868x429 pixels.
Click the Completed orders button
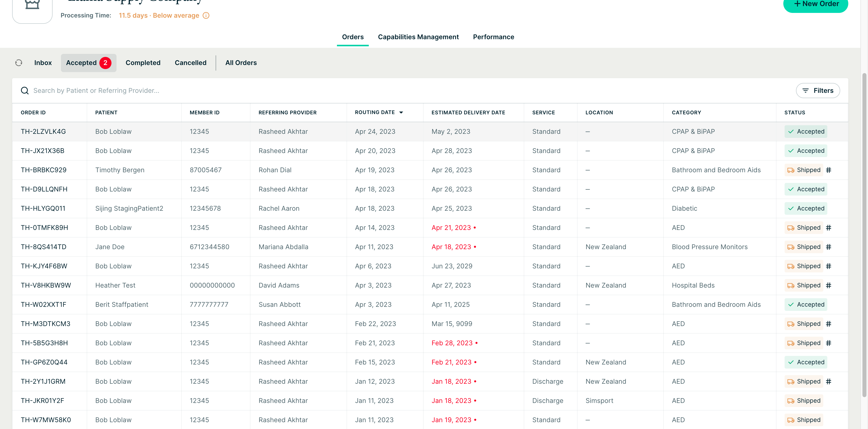pos(142,62)
